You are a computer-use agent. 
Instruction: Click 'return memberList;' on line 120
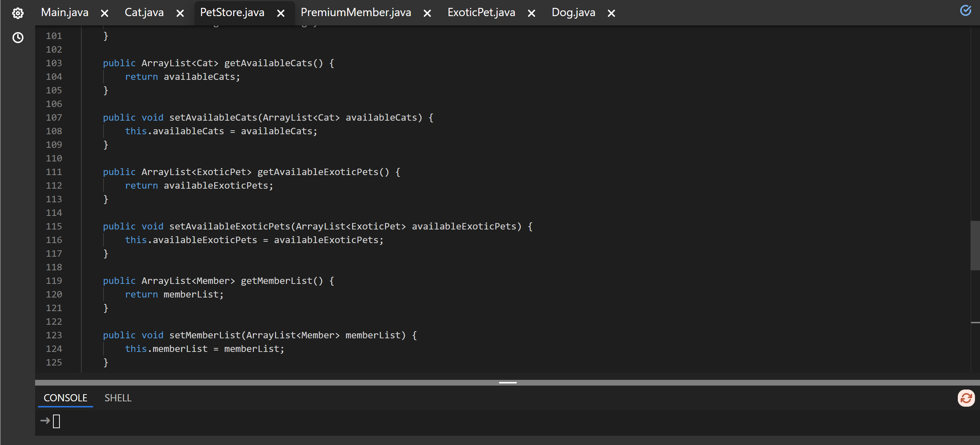point(174,294)
